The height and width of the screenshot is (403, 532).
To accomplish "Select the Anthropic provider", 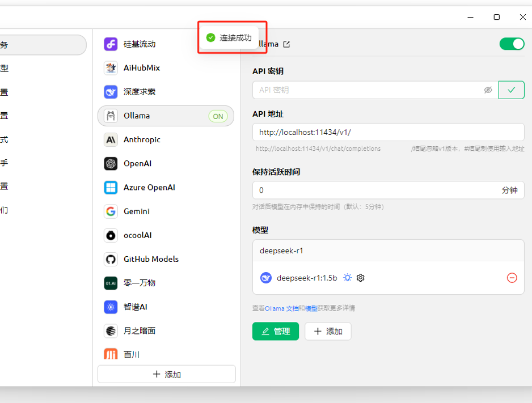I will (x=166, y=139).
